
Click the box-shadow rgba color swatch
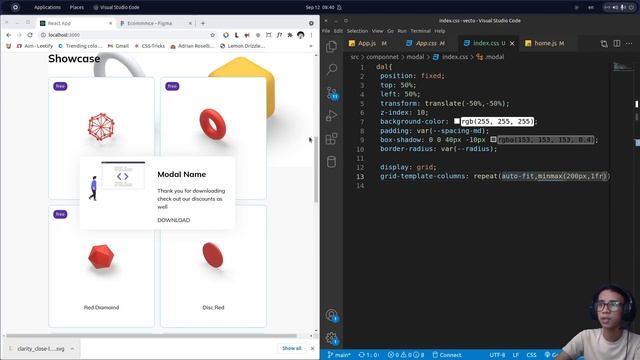[493, 140]
